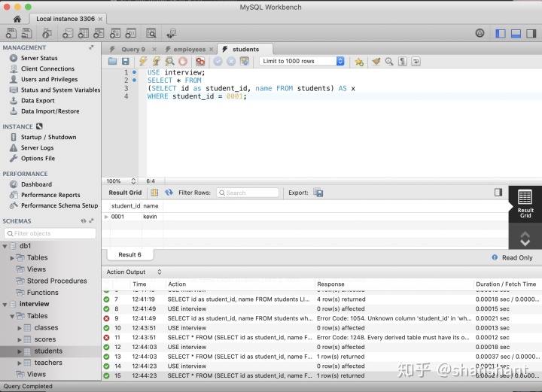Stop the executing query icon
The image size is (542, 392).
tap(183, 62)
